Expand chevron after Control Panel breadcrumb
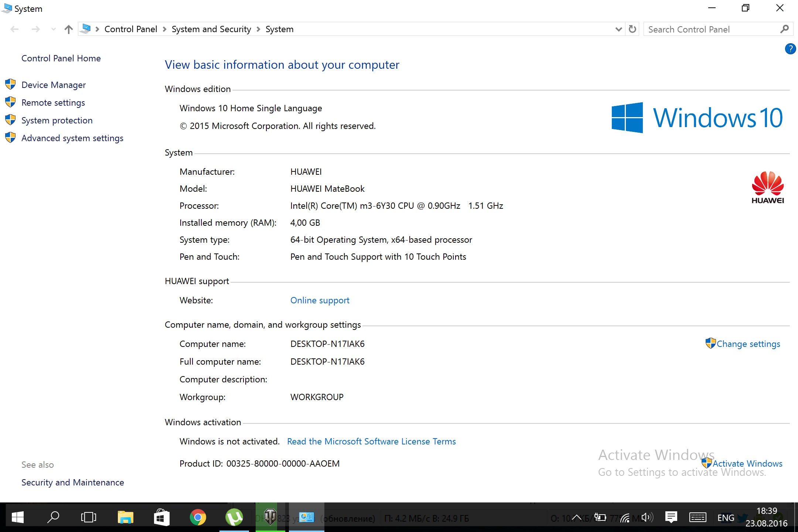Screen dimensions: 798x532 pos(164,29)
